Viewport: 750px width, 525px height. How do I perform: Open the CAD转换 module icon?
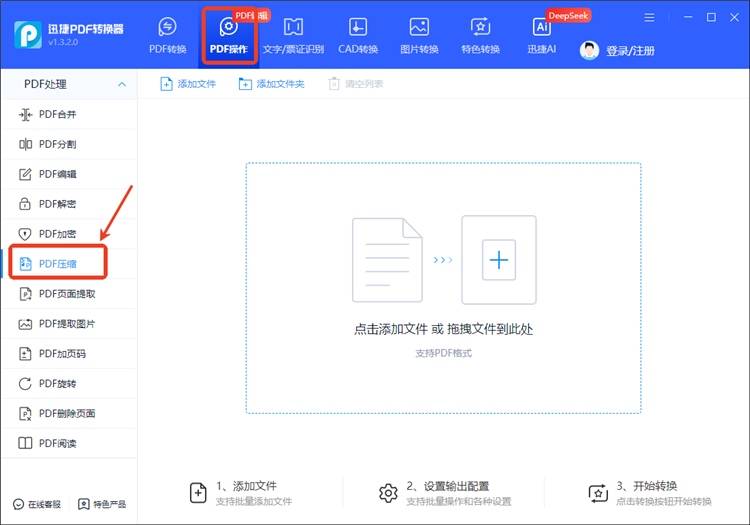357,28
